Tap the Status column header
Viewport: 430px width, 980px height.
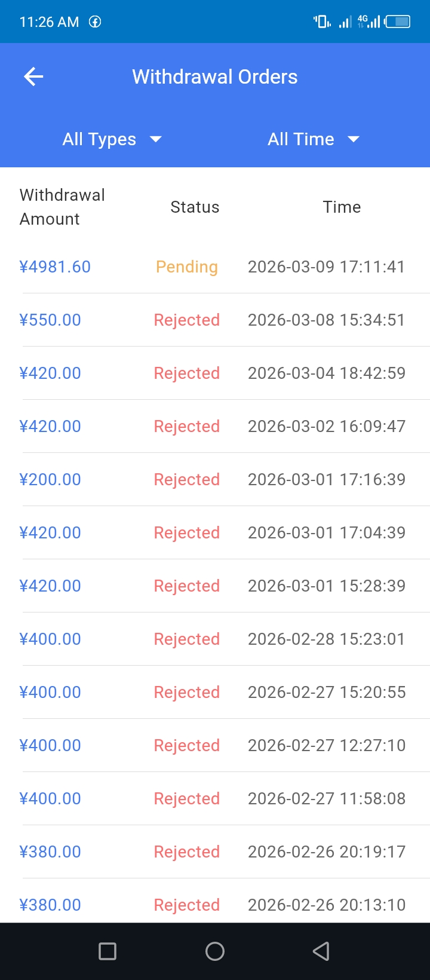pyautogui.click(x=195, y=207)
